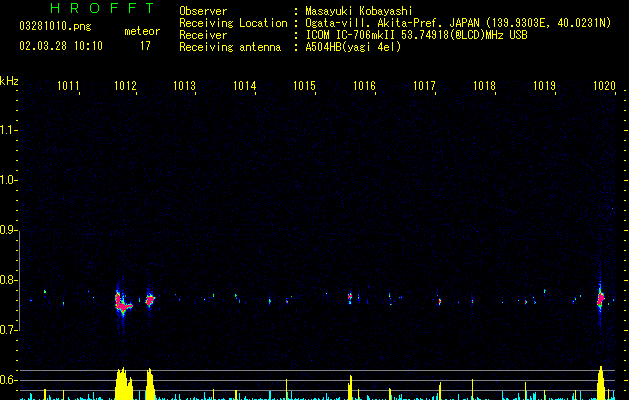
Task: Click time axis marker 1012
Action: tap(126, 86)
